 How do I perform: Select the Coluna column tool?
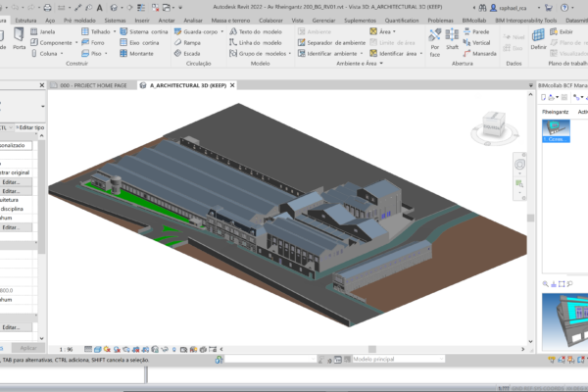[x=44, y=54]
